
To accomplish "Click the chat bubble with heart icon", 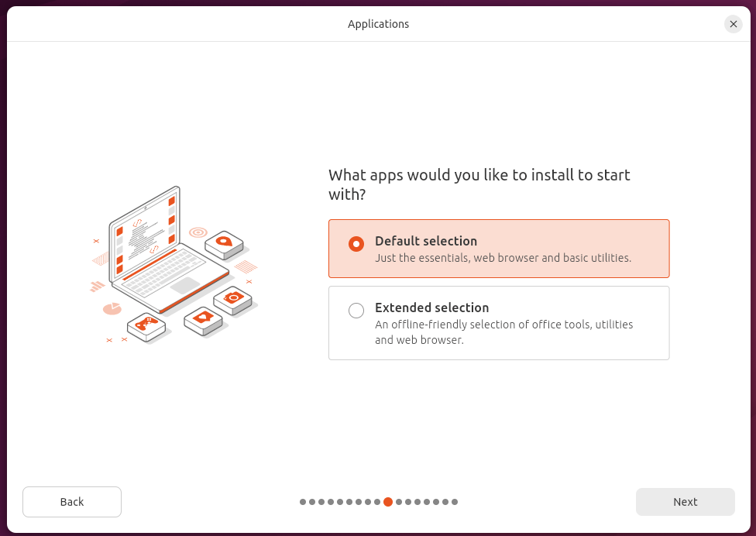I will [203, 316].
